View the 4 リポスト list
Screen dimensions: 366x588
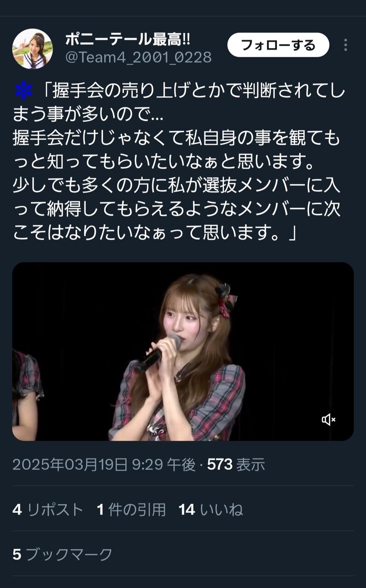click(48, 509)
